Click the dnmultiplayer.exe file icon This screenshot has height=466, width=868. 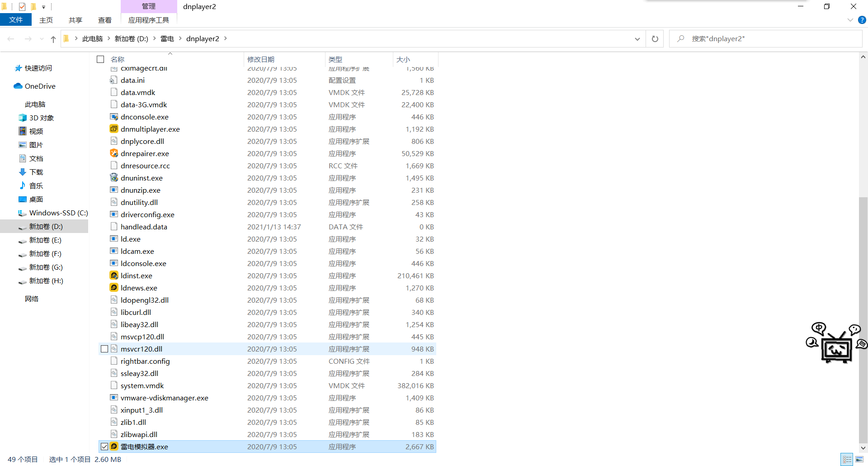pyautogui.click(x=114, y=129)
